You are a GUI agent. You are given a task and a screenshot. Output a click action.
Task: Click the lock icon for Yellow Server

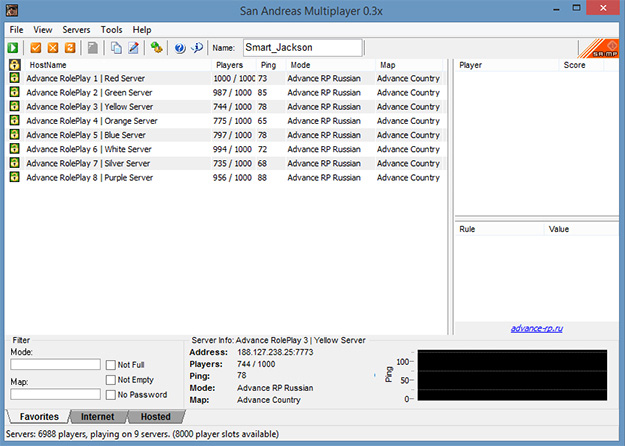[15, 106]
